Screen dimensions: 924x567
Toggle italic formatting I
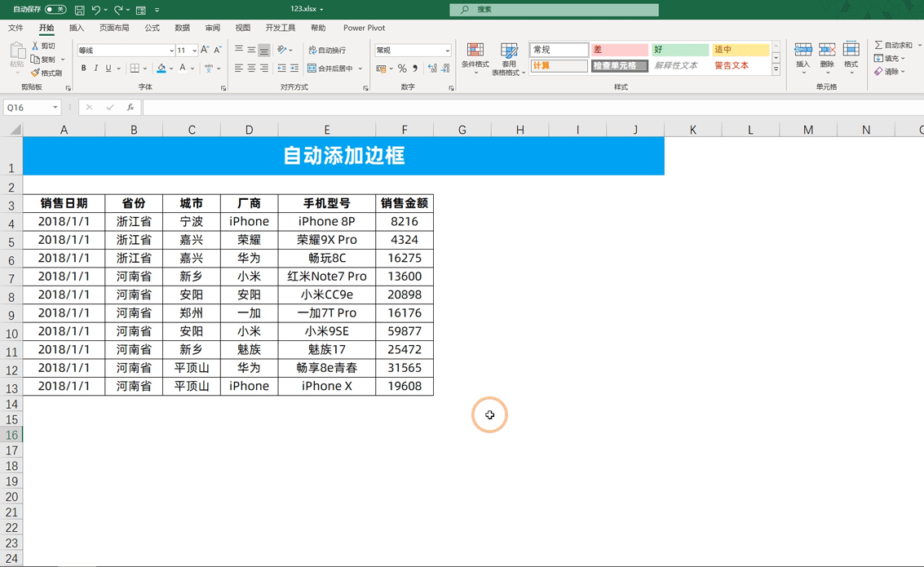(x=96, y=69)
